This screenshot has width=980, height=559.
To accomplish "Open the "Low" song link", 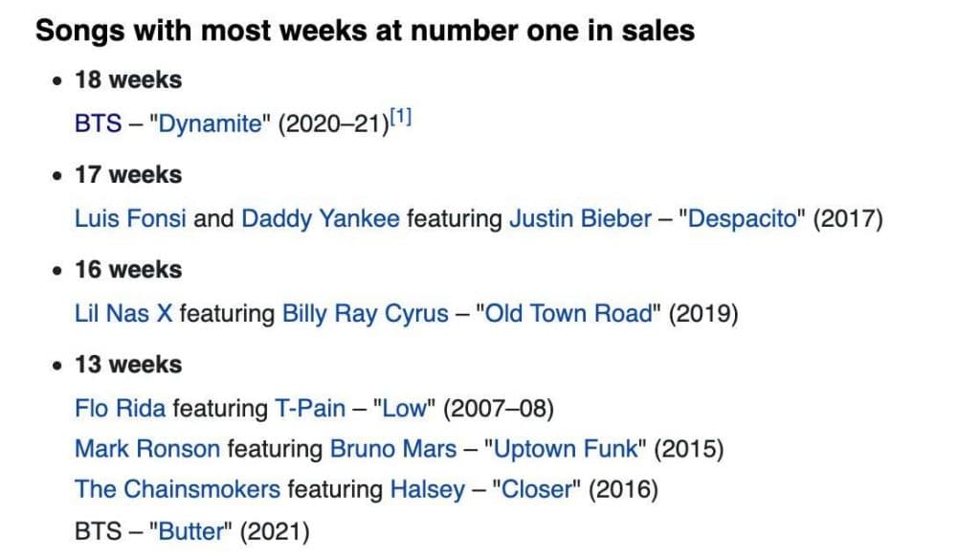I will pyautogui.click(x=408, y=409).
